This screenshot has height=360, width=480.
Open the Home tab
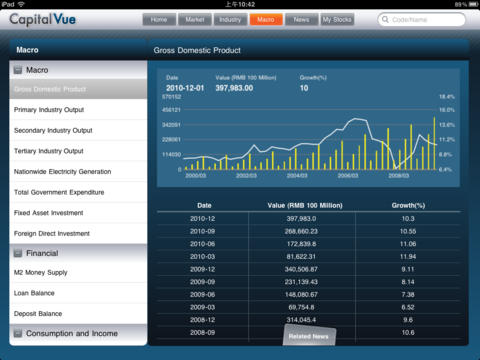(159, 20)
